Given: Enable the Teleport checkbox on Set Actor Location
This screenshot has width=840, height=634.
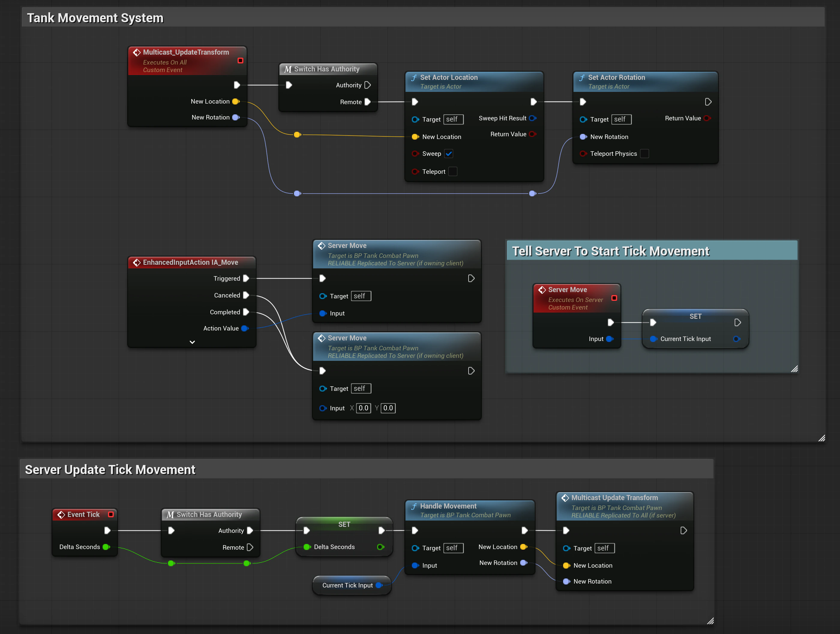Looking at the screenshot, I should tap(453, 171).
